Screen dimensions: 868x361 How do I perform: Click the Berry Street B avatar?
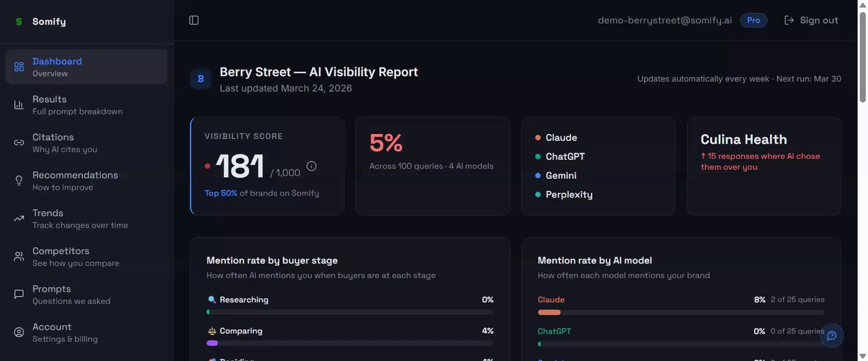(x=201, y=79)
